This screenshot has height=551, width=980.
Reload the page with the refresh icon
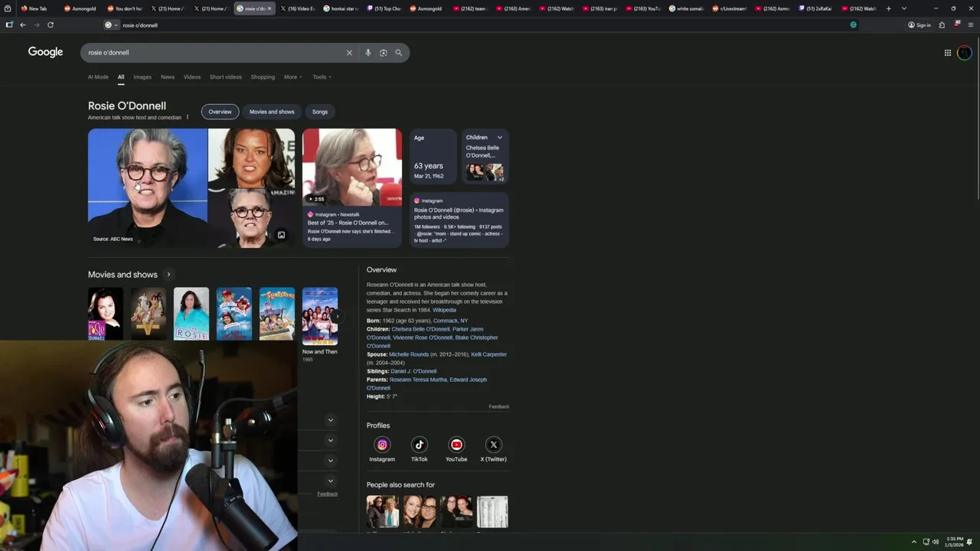pyautogui.click(x=51, y=24)
